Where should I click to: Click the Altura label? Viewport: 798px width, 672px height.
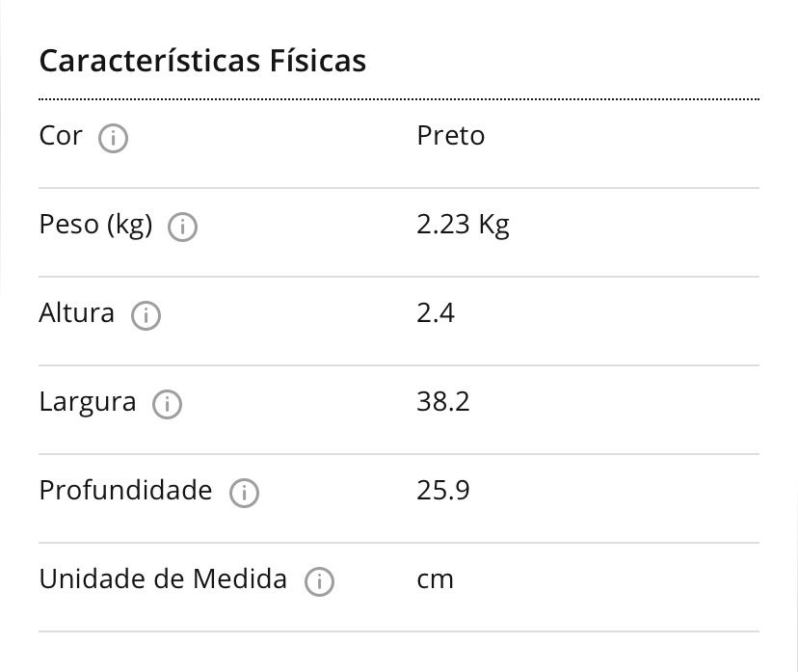[76, 313]
